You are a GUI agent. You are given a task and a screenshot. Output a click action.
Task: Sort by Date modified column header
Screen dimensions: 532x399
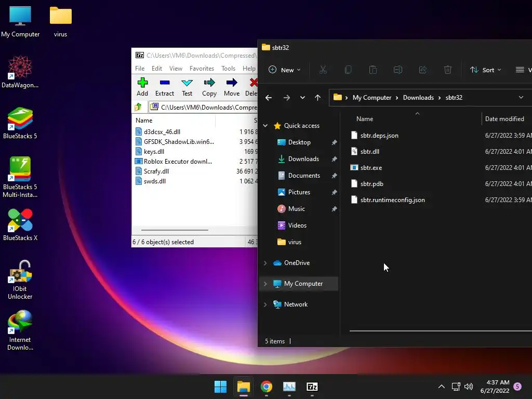(x=504, y=119)
